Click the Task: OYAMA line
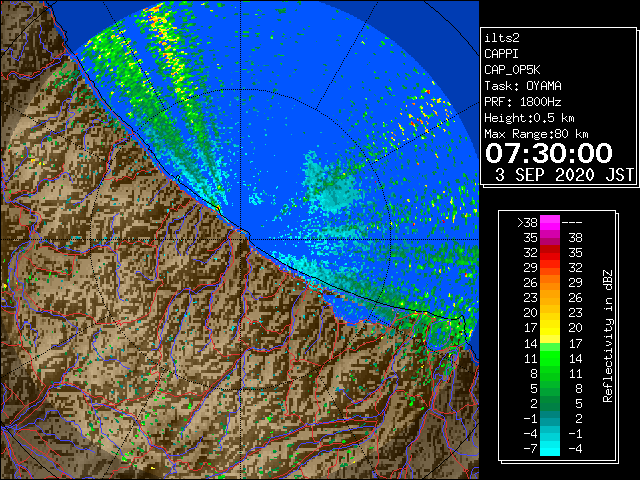Viewport: 640px width, 480px height. pyautogui.click(x=522, y=86)
